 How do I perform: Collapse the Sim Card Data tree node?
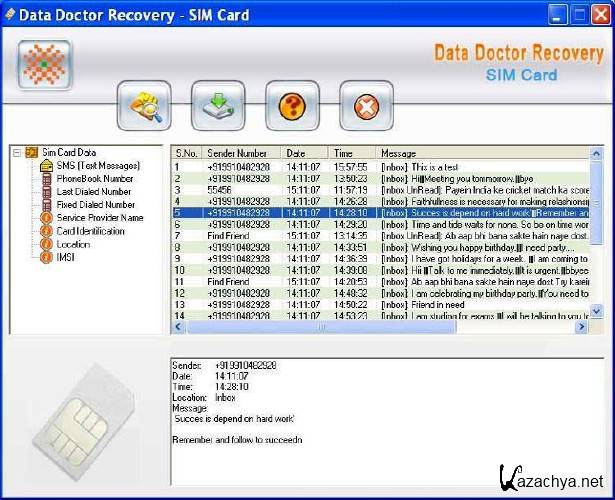17,152
